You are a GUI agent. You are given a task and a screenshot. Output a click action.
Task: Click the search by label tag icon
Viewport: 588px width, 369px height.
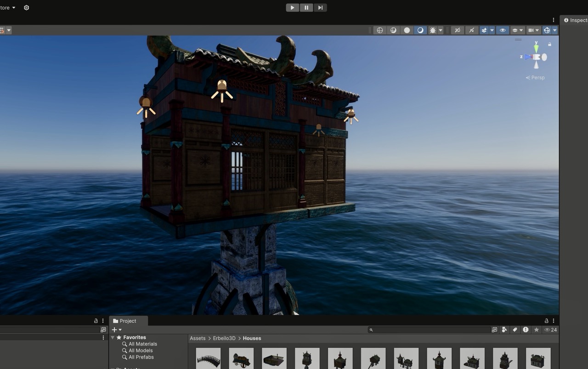[x=515, y=329]
